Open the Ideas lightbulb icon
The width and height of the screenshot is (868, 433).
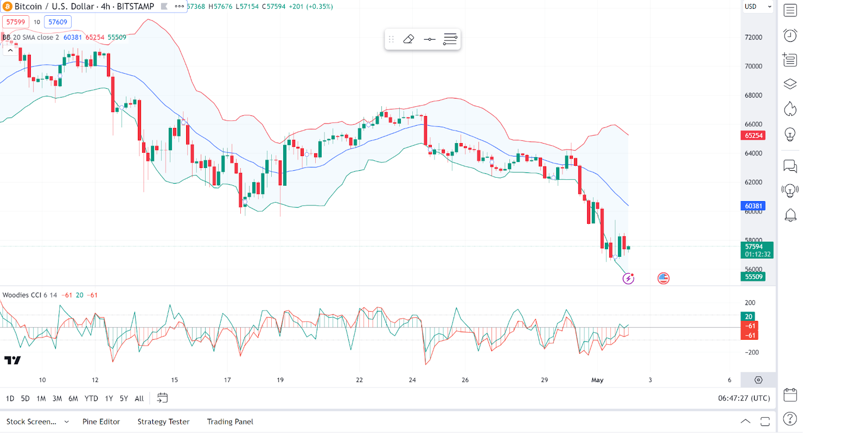(x=790, y=134)
